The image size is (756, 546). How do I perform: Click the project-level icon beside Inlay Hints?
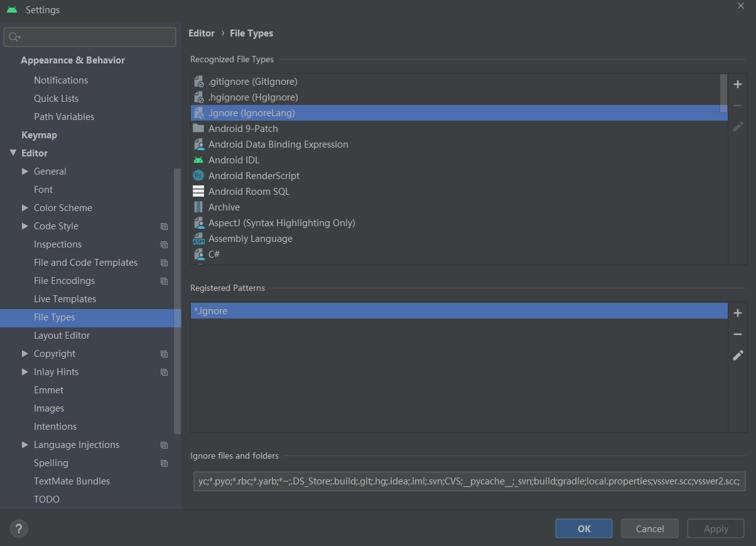tap(165, 372)
